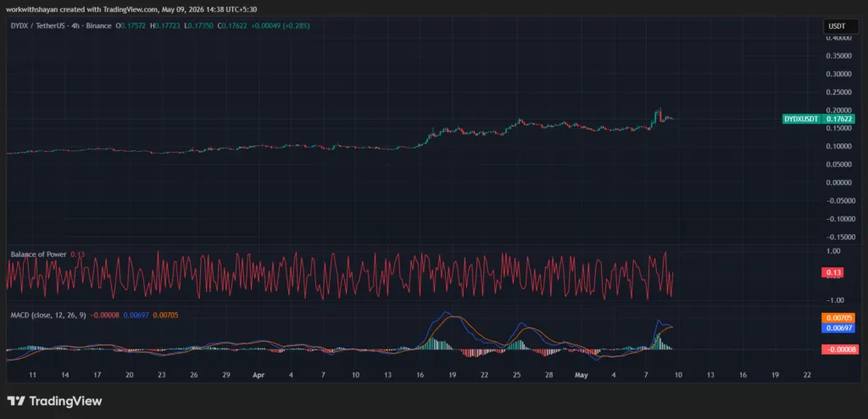Click the 23 date label on time axis

162,375
